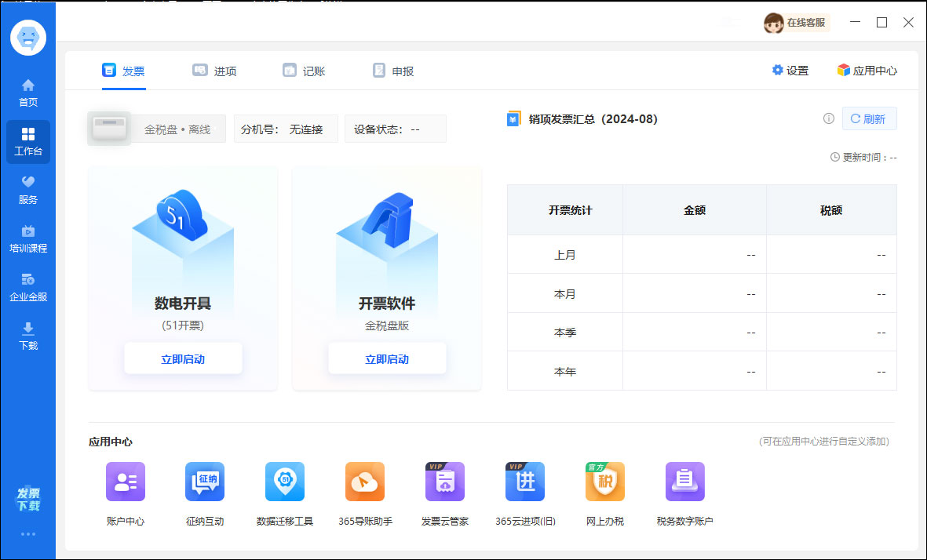Refresh the 销项发票汇总 summary
The height and width of the screenshot is (560, 927).
pyautogui.click(x=869, y=119)
